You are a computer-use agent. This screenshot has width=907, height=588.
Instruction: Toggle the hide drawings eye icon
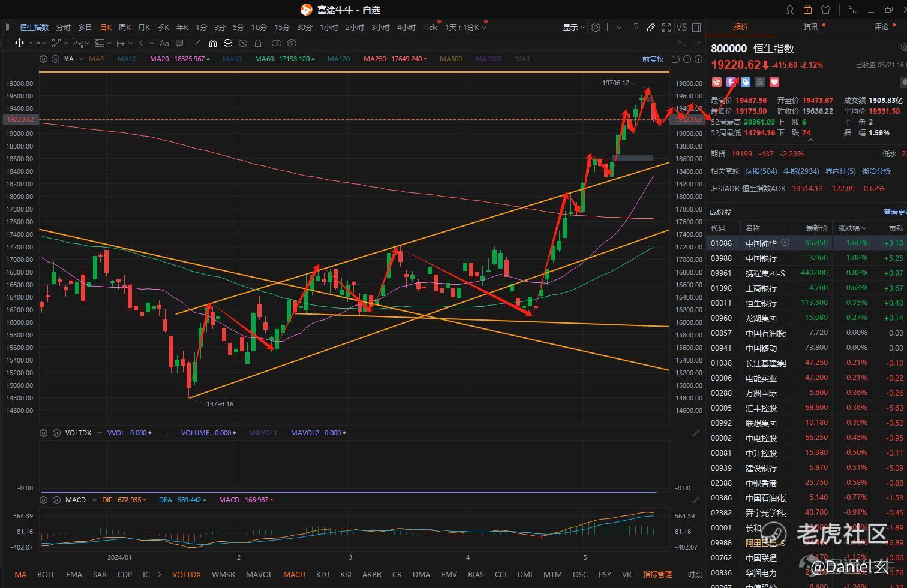(x=243, y=43)
